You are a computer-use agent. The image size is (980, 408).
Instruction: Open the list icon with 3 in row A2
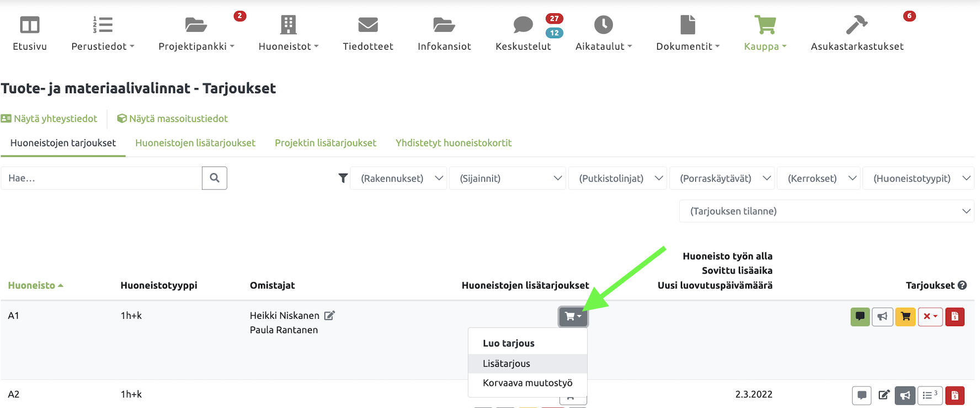tap(930, 395)
